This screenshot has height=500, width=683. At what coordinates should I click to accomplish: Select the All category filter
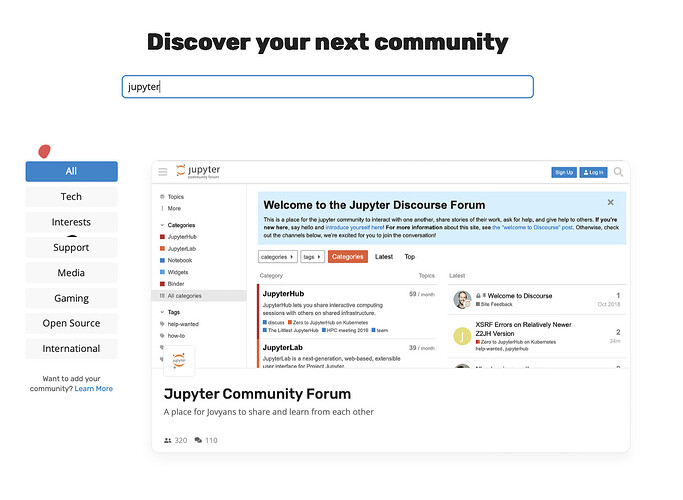click(x=71, y=172)
